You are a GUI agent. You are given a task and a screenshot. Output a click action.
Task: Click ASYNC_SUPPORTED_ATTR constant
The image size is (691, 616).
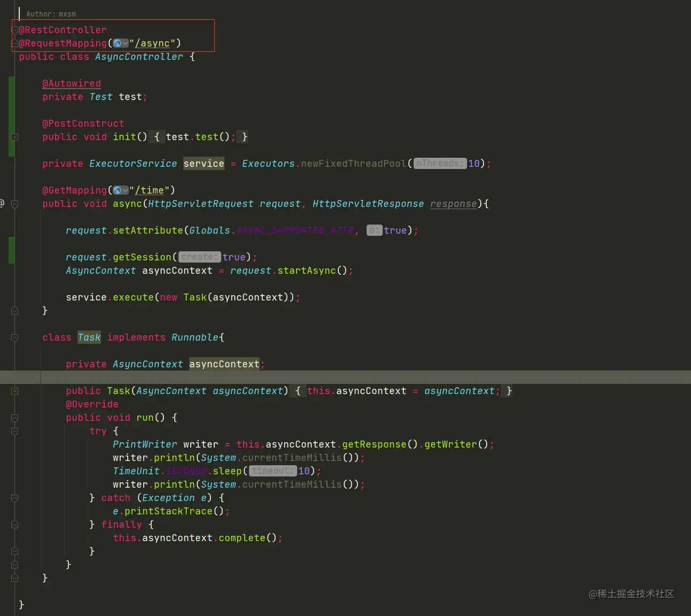click(x=295, y=230)
